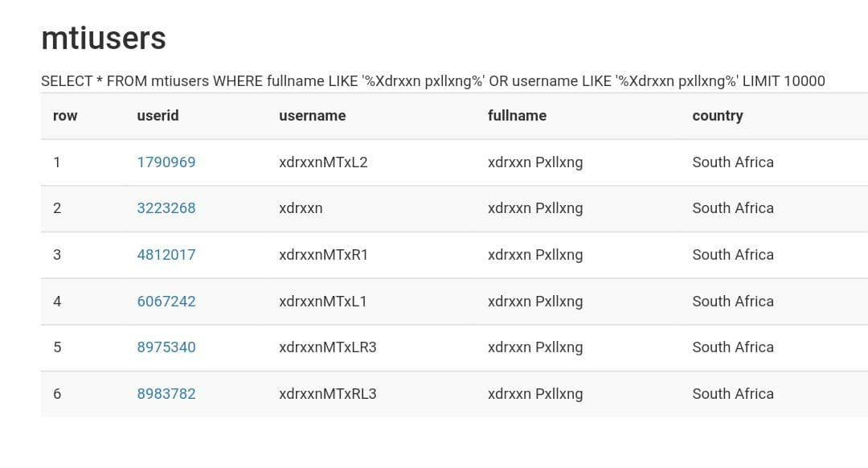Click the mtiusers page heading
Screen dimensions: 868x468
pyautogui.click(x=104, y=38)
